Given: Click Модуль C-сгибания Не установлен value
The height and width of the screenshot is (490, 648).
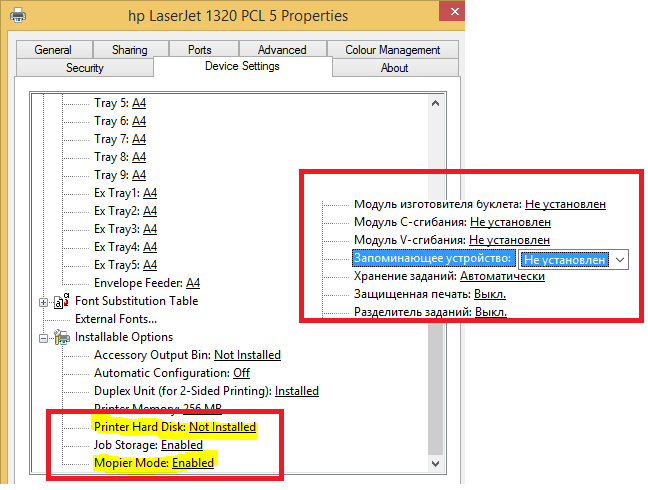Looking at the screenshot, I should point(510,222).
